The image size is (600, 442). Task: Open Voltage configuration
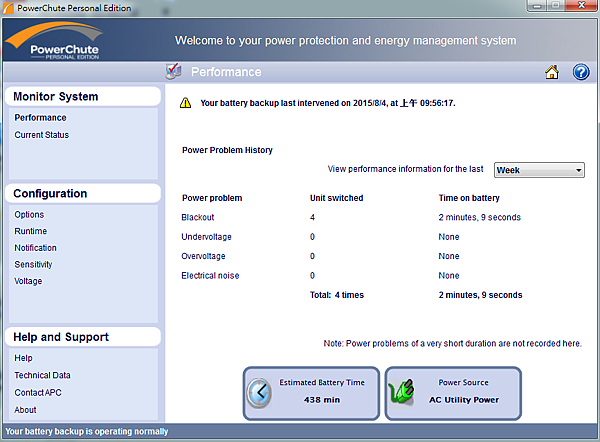point(28,282)
